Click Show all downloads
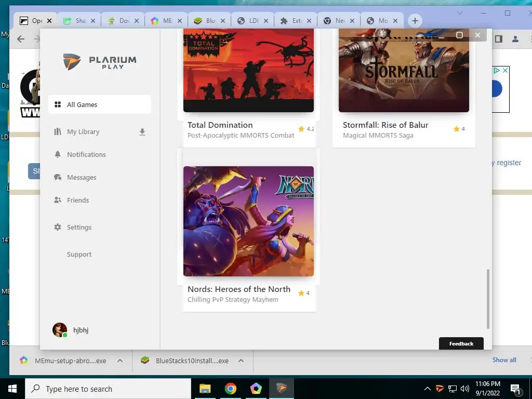 (x=504, y=360)
